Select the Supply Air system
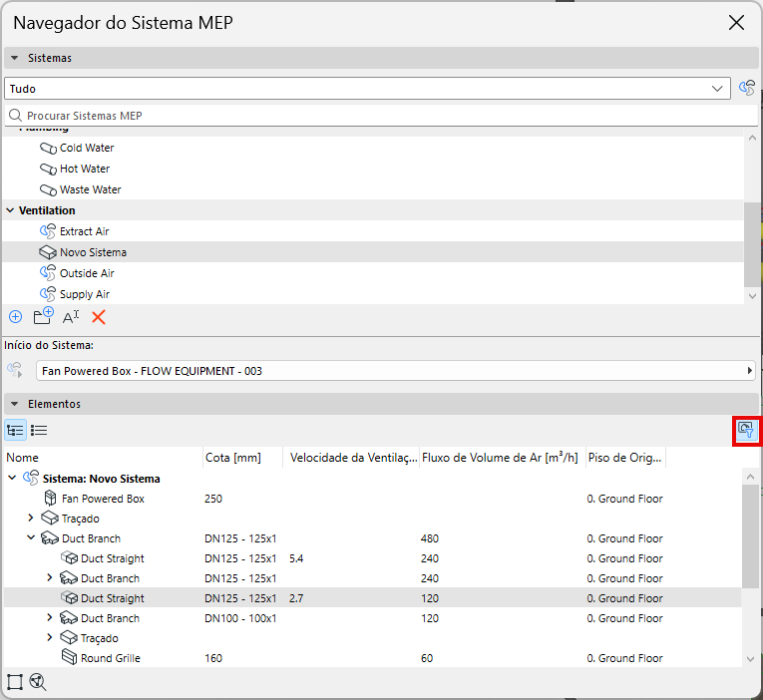 (84, 294)
